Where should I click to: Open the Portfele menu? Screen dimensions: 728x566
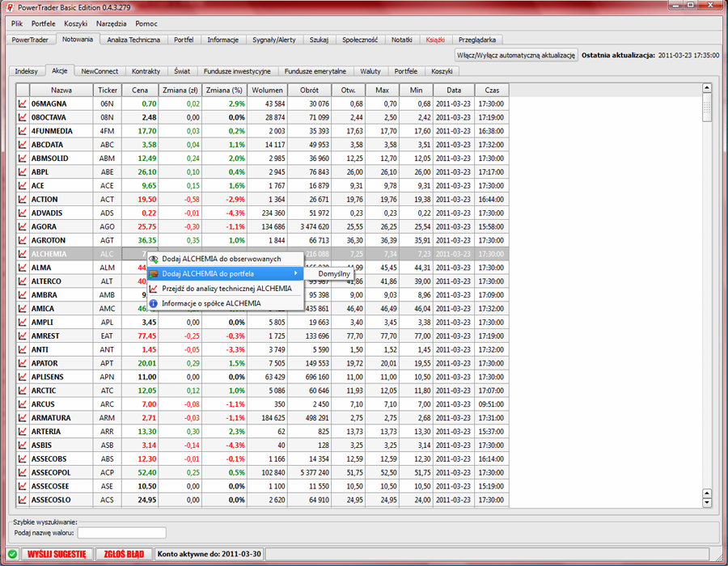point(43,23)
